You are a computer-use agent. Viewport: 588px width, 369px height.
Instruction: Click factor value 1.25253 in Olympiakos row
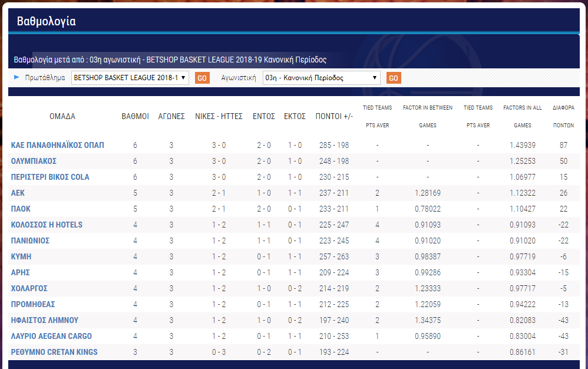tap(523, 162)
